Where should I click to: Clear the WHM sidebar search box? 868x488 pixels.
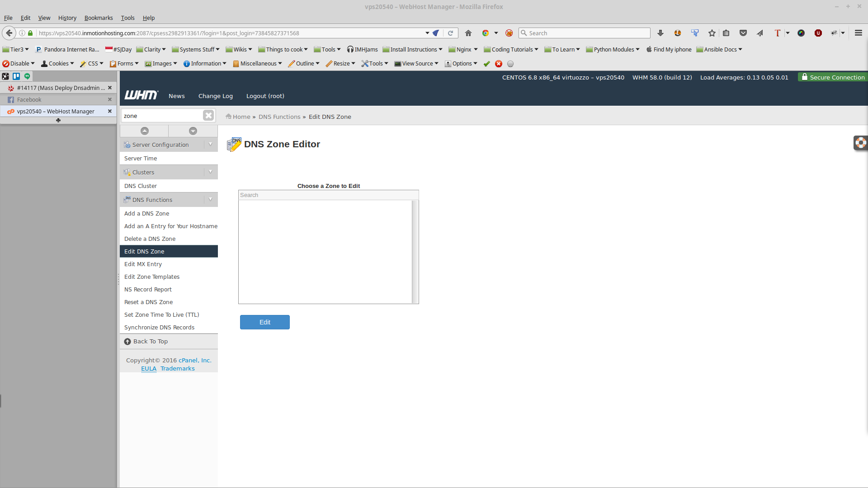tap(208, 116)
